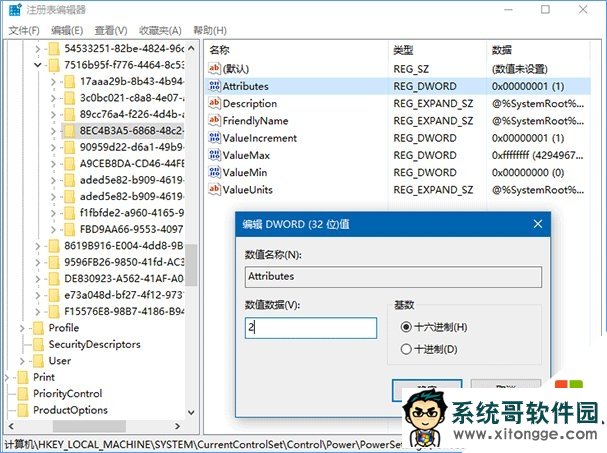Close the 编辑 DWORD dialog
607x453 pixels.
click(538, 224)
